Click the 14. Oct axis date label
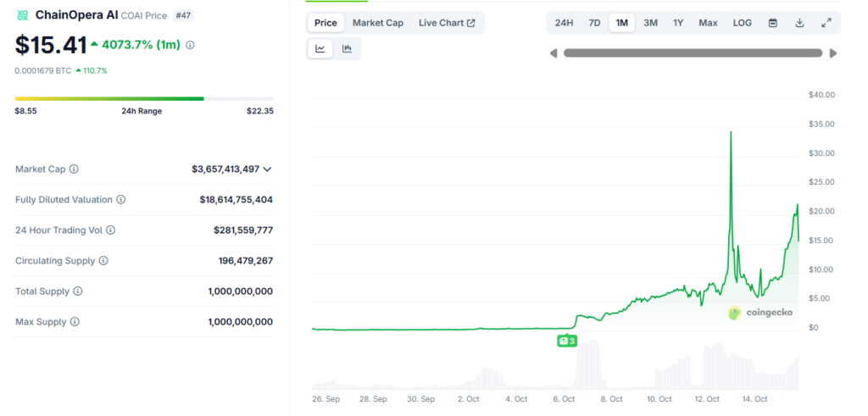The height and width of the screenshot is (416, 868). click(x=754, y=399)
